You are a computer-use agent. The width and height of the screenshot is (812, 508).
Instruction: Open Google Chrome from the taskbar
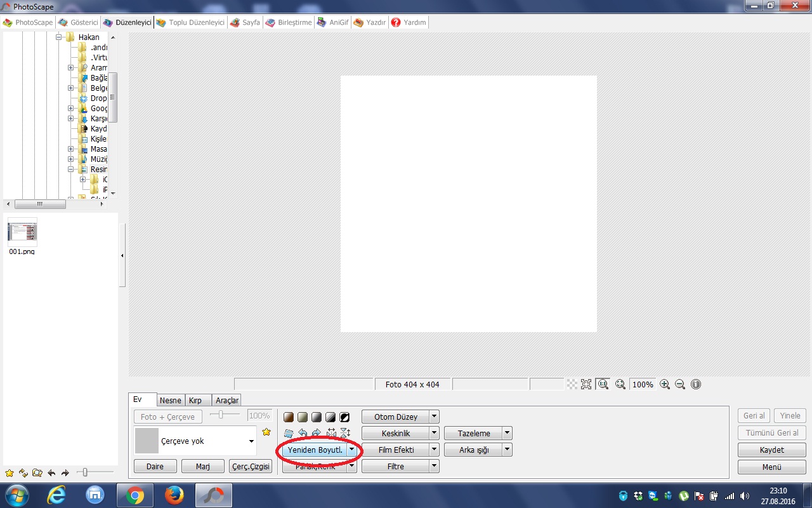(x=134, y=495)
